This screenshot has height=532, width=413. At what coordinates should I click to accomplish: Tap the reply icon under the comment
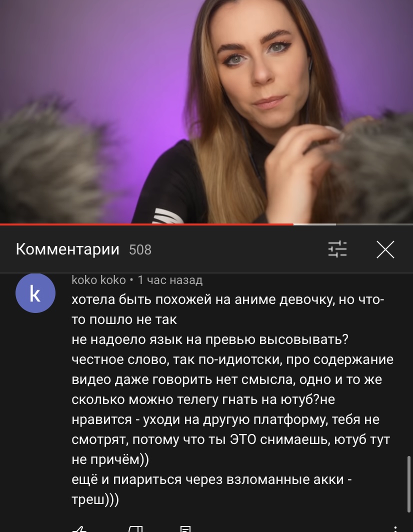(x=185, y=528)
